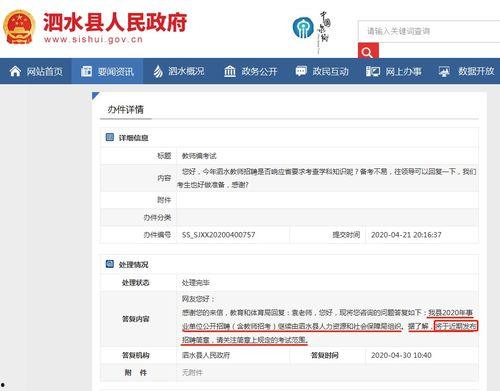Viewport: 500px width, 391px height.
Task: Select the reply time 2020-04-30 10:40
Action: pos(401,355)
